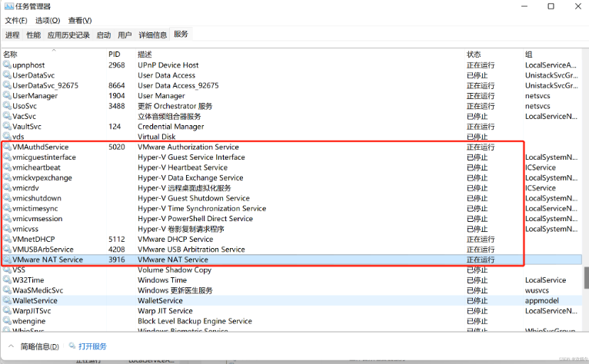This screenshot has width=589, height=364.
Task: Sort the list by the 状态 column header
Action: click(x=474, y=55)
